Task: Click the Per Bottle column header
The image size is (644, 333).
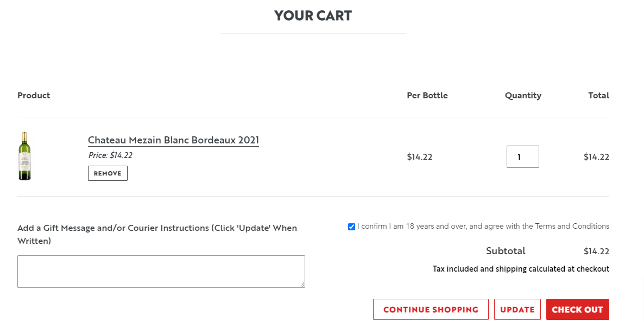Action: click(x=427, y=95)
